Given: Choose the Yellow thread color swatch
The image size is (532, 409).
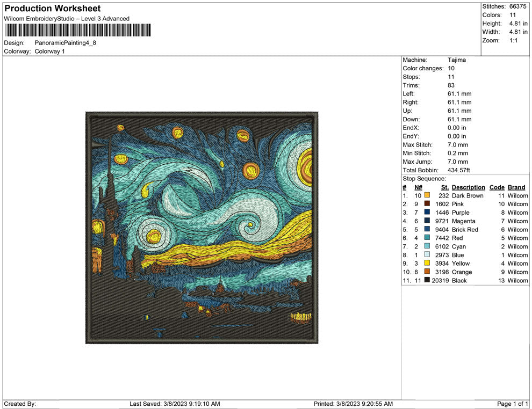Looking at the screenshot, I should 427,263.
